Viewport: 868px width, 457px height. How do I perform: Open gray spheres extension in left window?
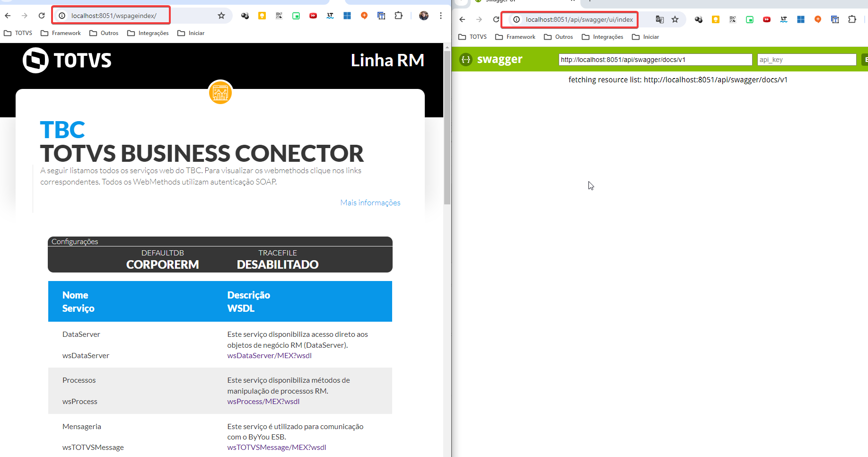(245, 16)
